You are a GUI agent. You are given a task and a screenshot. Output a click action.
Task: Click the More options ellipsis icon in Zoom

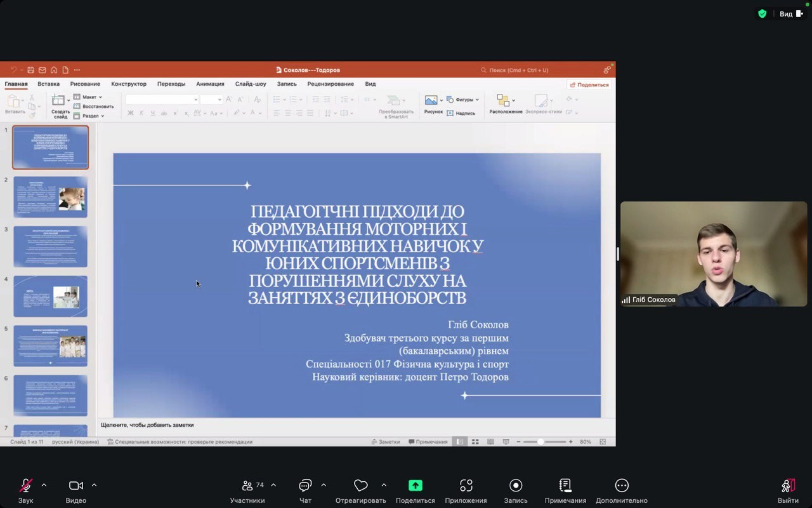coord(622,486)
